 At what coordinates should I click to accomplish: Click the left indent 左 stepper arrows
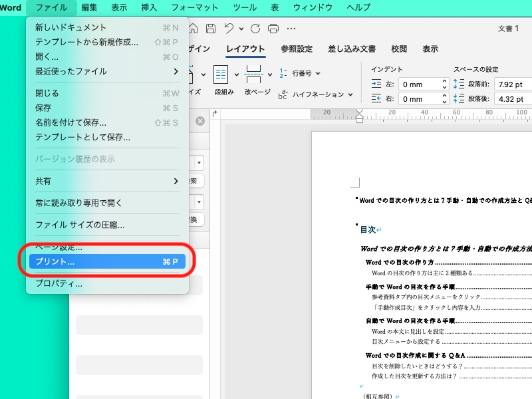[444, 84]
